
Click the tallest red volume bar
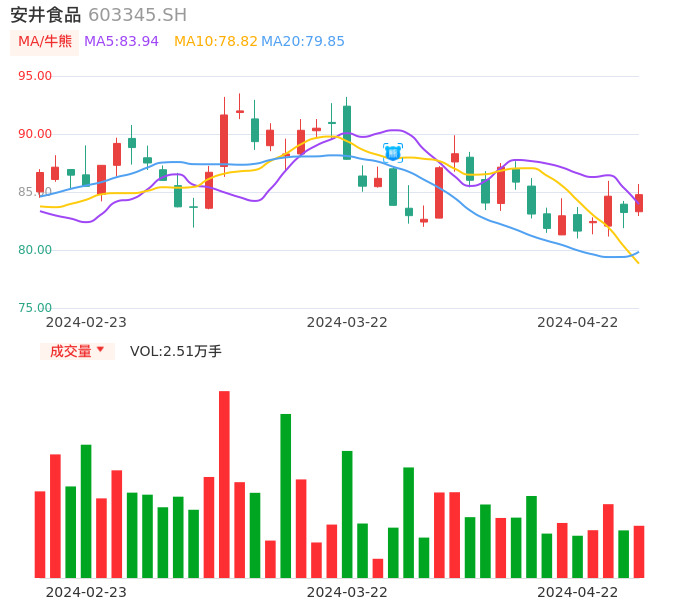click(x=224, y=484)
